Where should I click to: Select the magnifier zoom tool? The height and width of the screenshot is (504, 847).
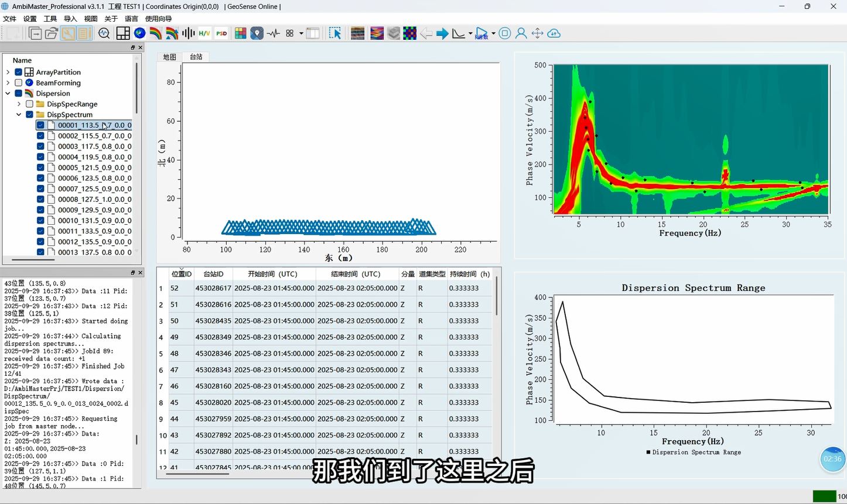coord(104,33)
